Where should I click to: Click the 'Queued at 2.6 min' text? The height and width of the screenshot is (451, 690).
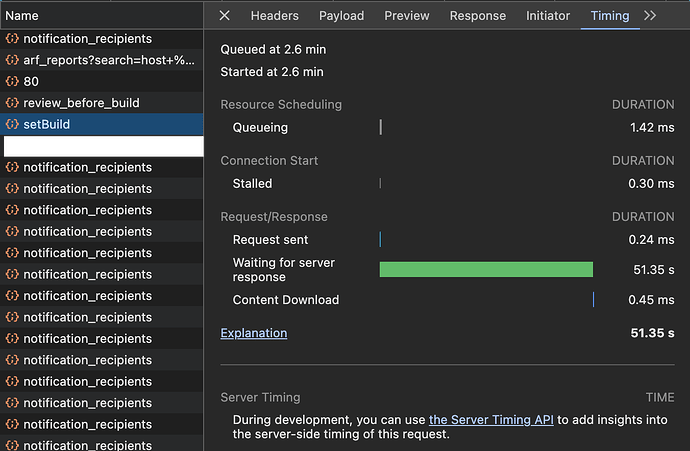[273, 49]
